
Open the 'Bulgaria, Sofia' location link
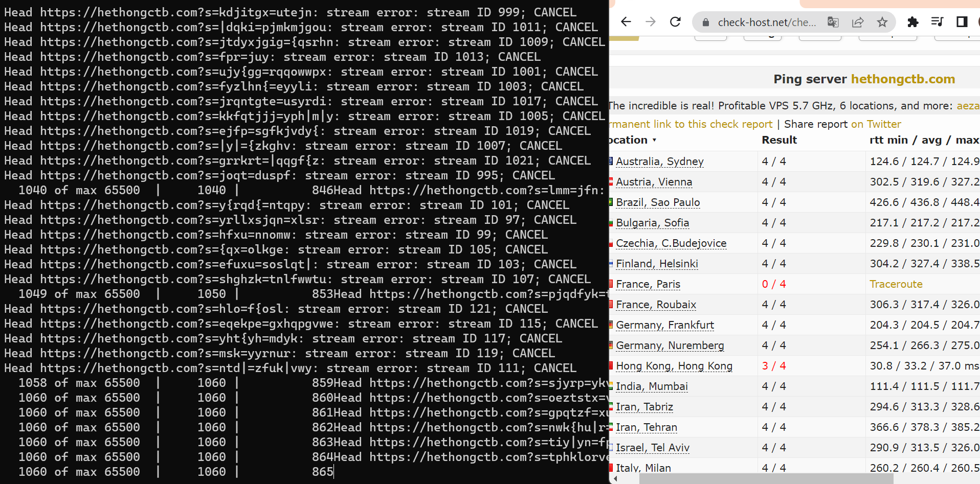(652, 222)
